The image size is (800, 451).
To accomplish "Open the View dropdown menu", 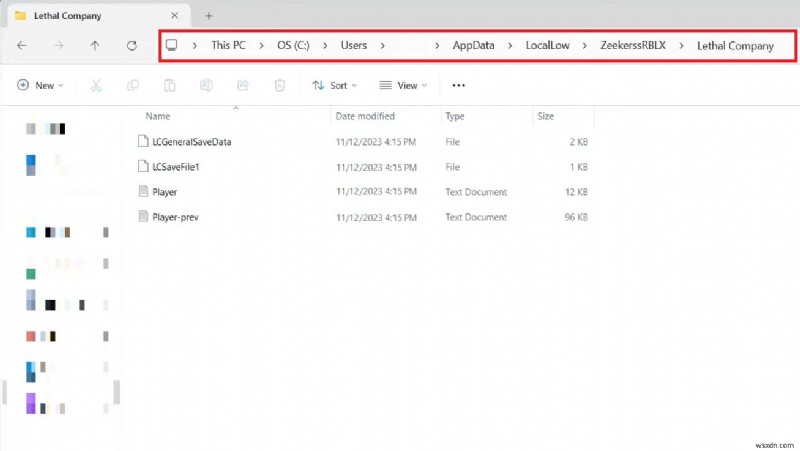I will (x=403, y=85).
